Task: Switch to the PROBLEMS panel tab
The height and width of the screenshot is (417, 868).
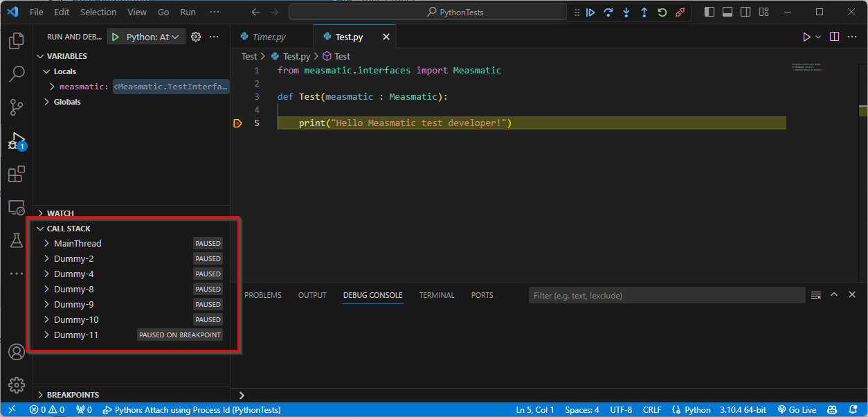Action: click(263, 295)
